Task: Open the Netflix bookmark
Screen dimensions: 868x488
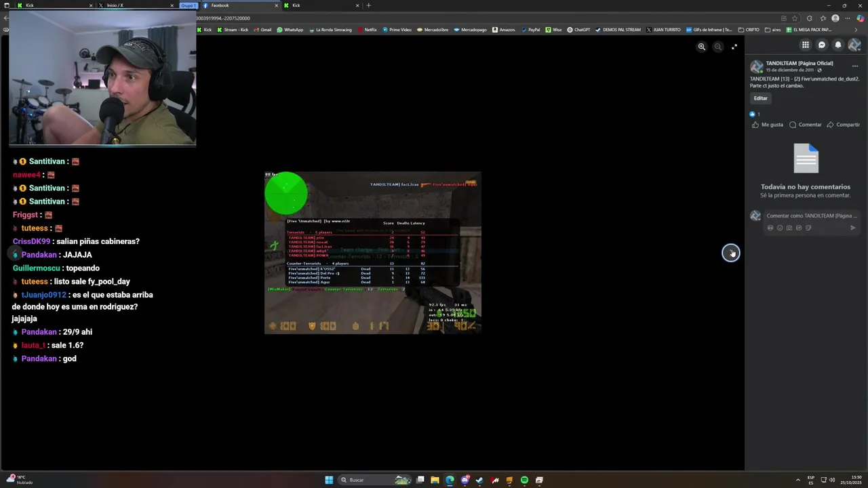Action: [x=367, y=30]
